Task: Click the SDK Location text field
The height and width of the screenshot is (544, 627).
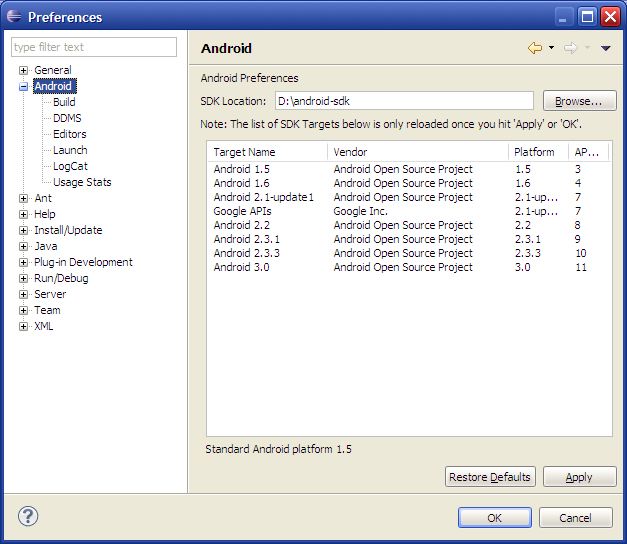Action: click(x=404, y=101)
